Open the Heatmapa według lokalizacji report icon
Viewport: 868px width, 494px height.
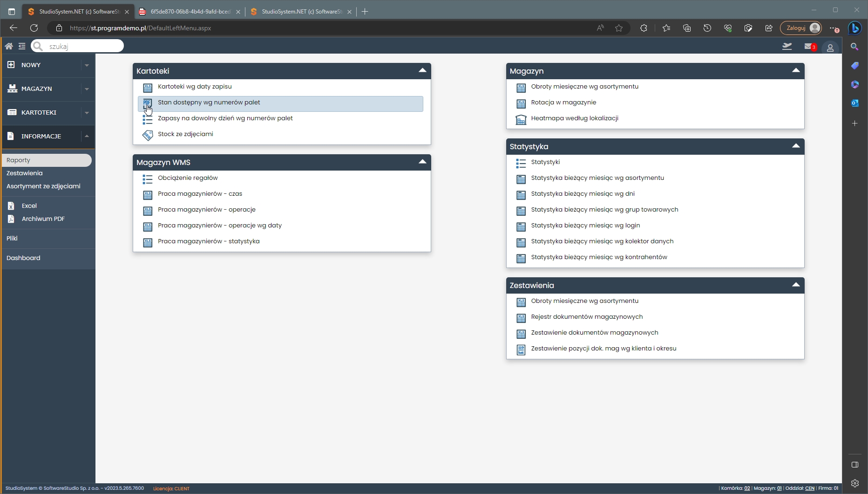521,119
